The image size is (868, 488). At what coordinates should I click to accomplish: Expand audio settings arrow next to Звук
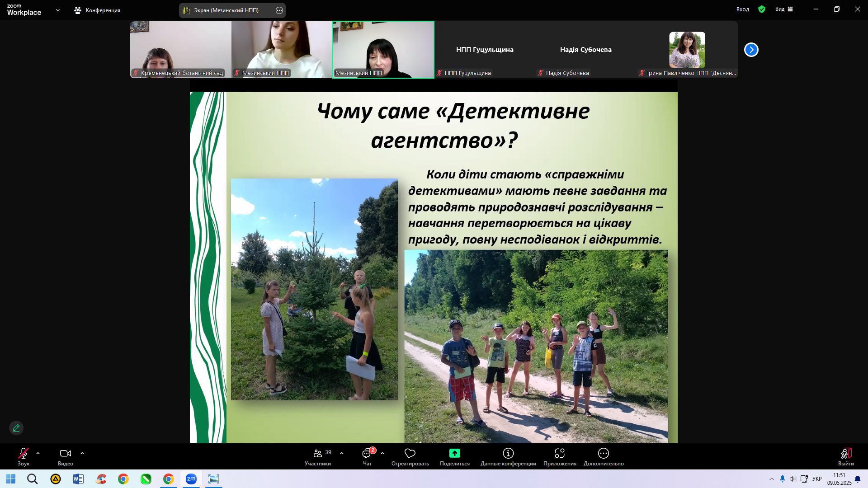pos(38,453)
